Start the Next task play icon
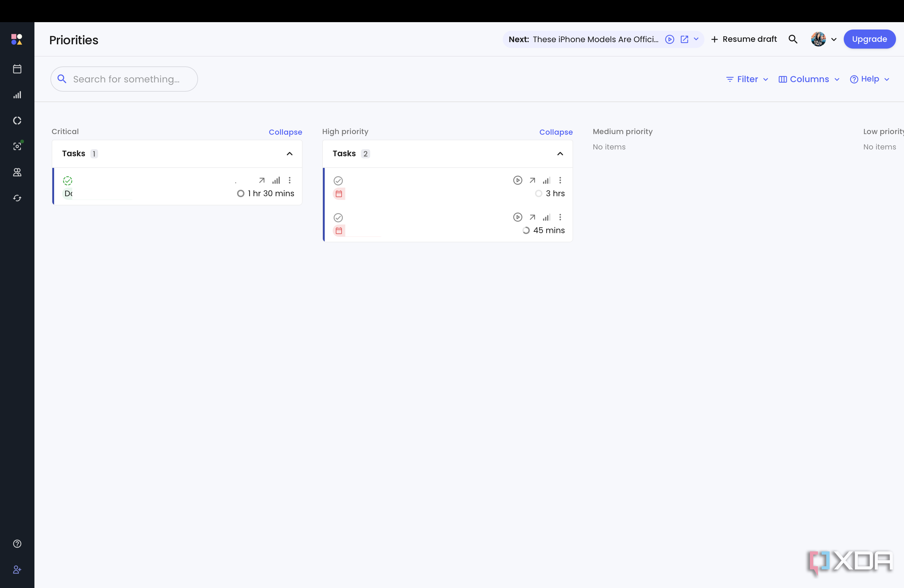904x588 pixels. 670,39
